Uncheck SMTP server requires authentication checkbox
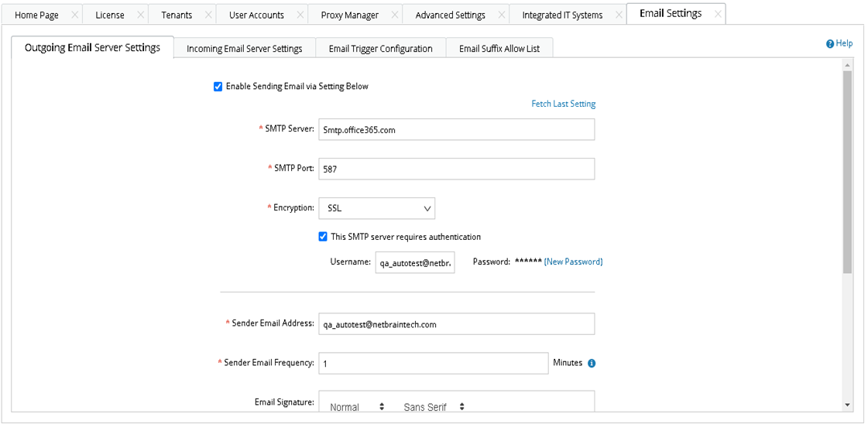Screen dimensions: 868x424 coord(323,237)
